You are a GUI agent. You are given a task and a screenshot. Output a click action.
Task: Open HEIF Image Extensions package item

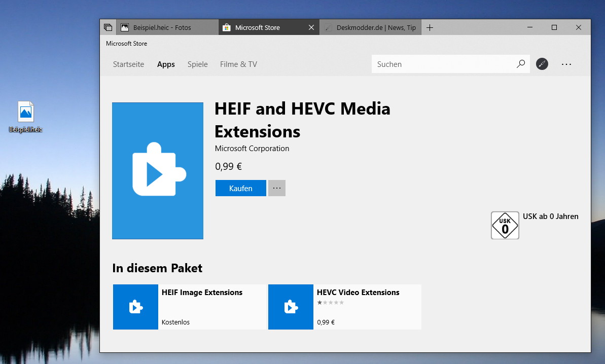click(x=190, y=307)
